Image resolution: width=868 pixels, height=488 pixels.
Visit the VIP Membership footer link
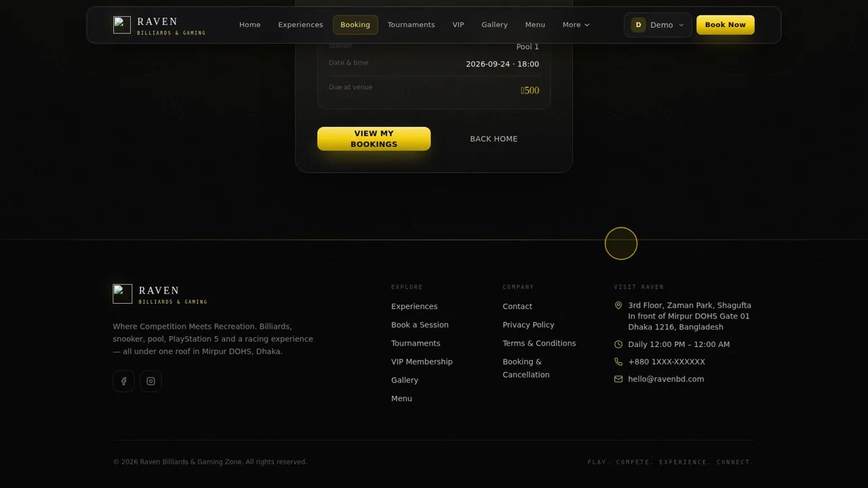point(422,362)
